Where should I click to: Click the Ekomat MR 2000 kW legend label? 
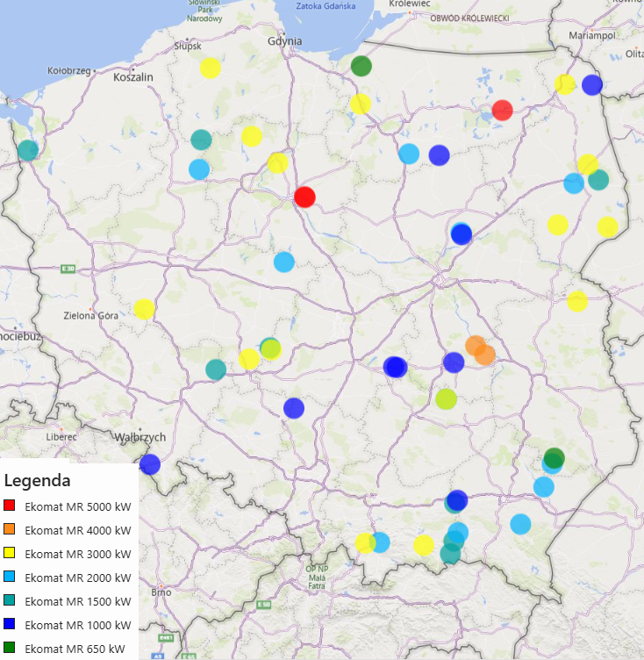click(78, 577)
